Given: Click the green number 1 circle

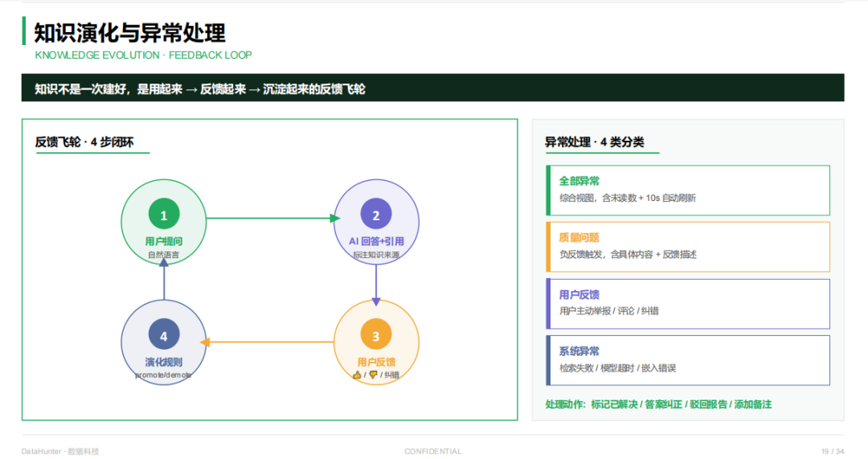Looking at the screenshot, I should 164,214.
